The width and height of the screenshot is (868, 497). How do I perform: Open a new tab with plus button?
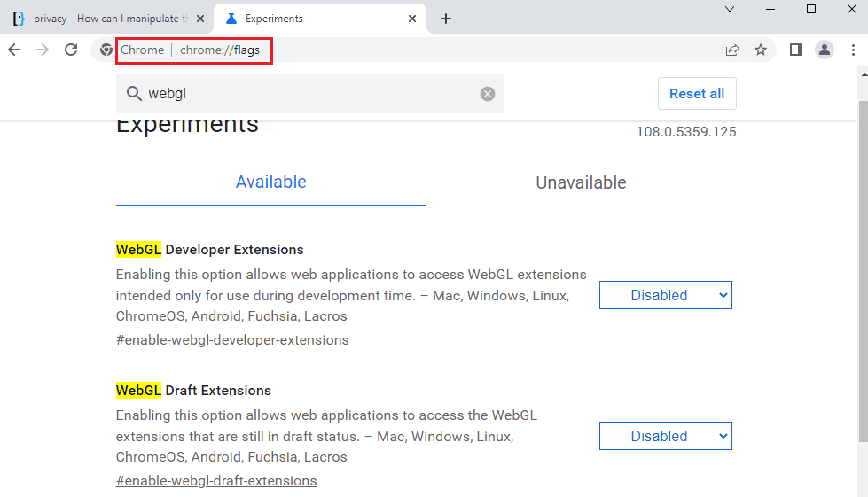pos(446,19)
